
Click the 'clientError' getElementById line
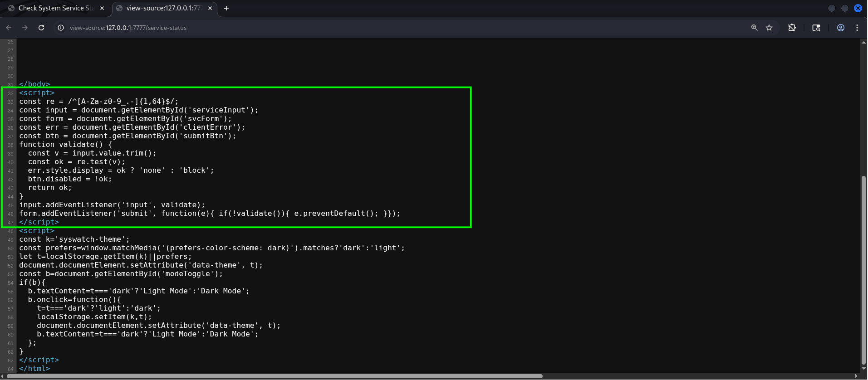(x=132, y=127)
